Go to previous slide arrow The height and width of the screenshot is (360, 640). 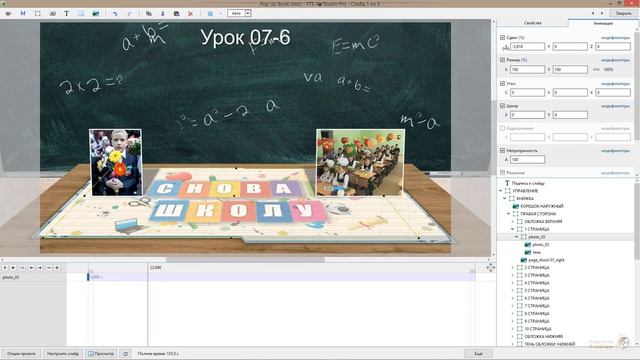coord(593,13)
